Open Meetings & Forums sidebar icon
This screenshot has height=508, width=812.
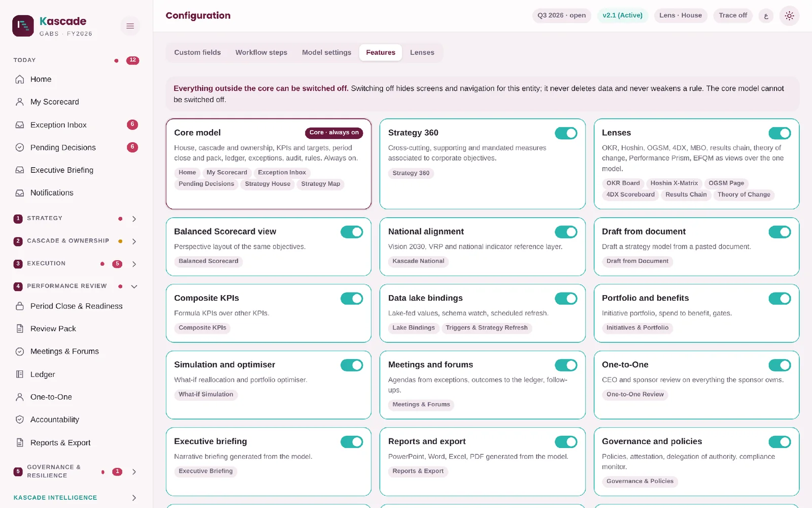click(20, 352)
